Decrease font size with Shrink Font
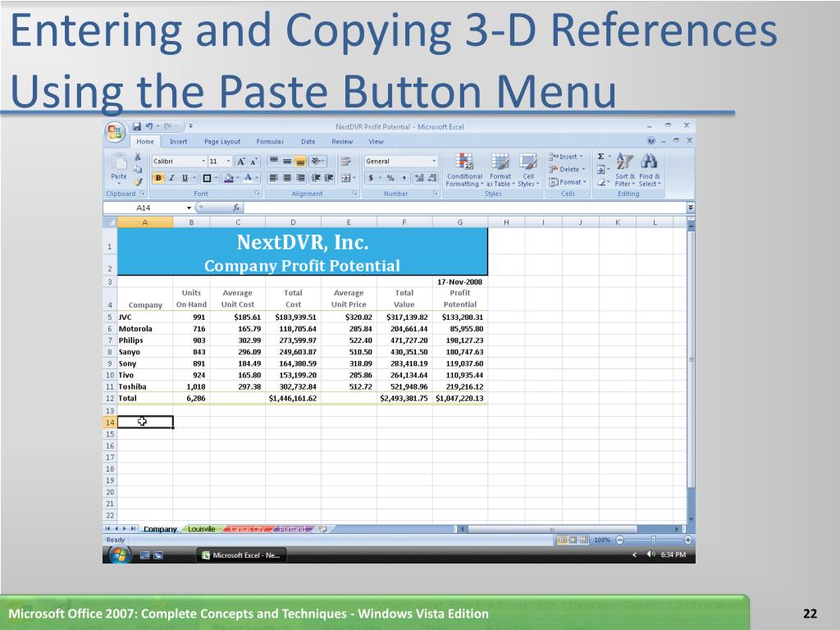Image resolution: width=840 pixels, height=630 pixels. [x=254, y=162]
